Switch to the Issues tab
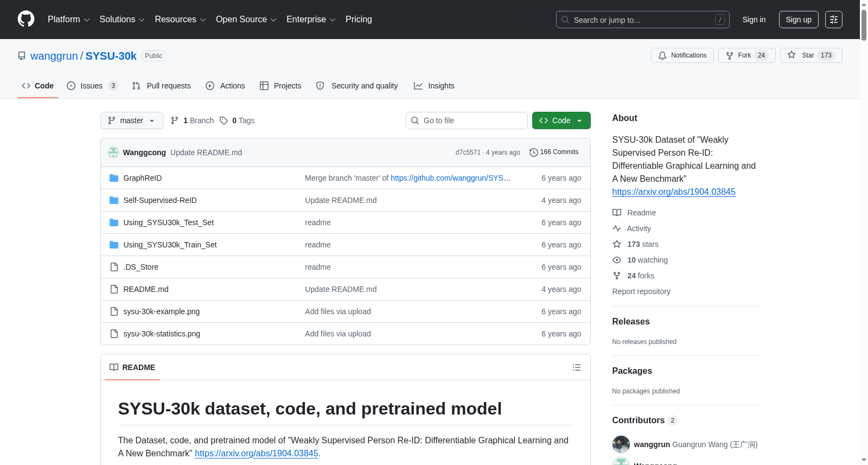The image size is (868, 465). tap(92, 86)
